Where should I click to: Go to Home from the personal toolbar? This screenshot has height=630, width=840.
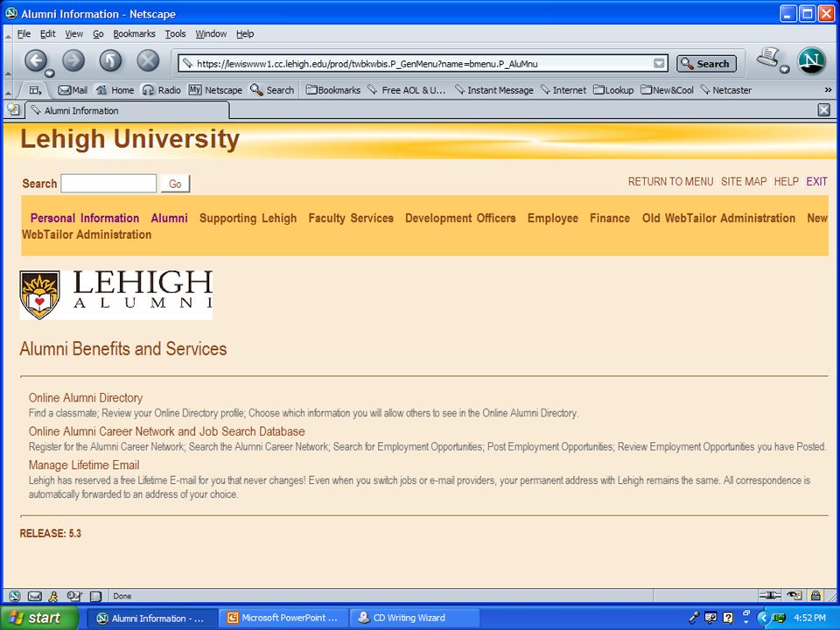point(115,90)
